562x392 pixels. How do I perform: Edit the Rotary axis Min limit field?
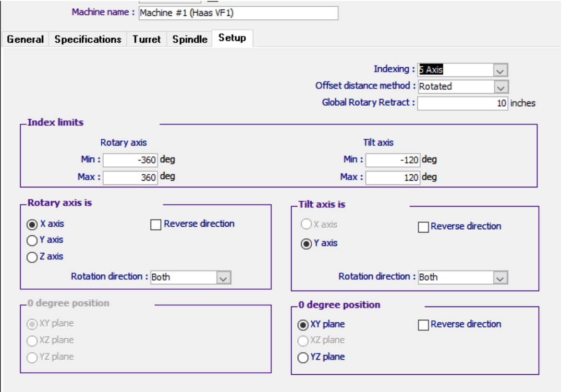[130, 160]
